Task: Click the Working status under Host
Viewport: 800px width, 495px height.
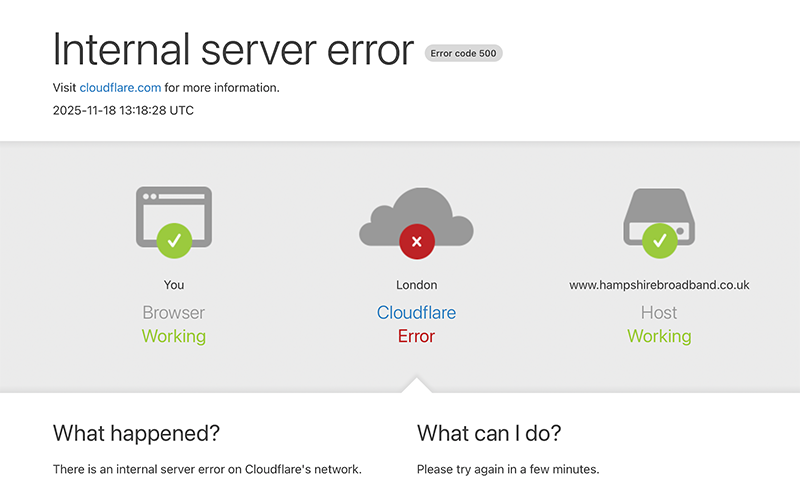Action: click(659, 336)
